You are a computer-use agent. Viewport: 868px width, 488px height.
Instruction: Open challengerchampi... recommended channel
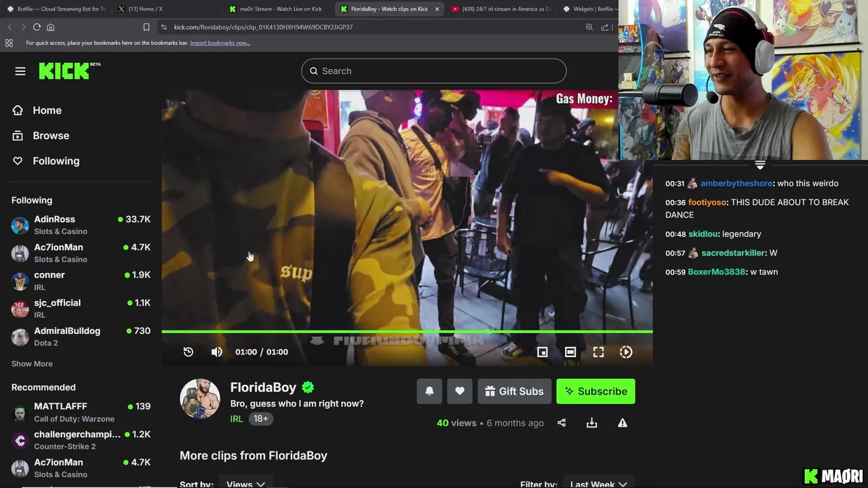(81, 440)
